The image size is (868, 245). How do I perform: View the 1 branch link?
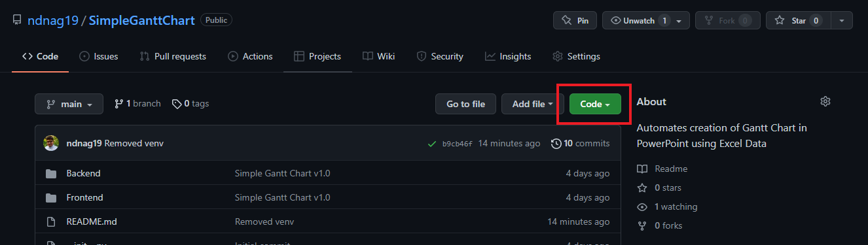[x=137, y=103]
